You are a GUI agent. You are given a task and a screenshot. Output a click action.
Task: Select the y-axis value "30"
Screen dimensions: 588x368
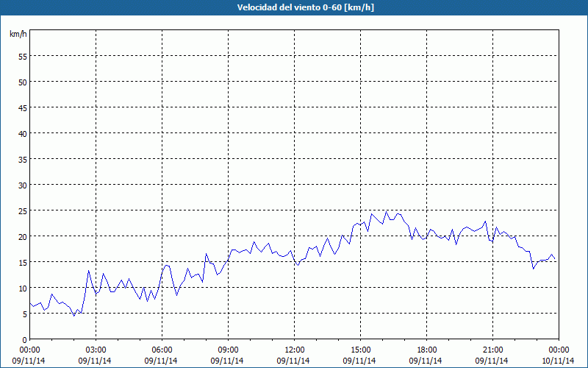tap(23, 185)
